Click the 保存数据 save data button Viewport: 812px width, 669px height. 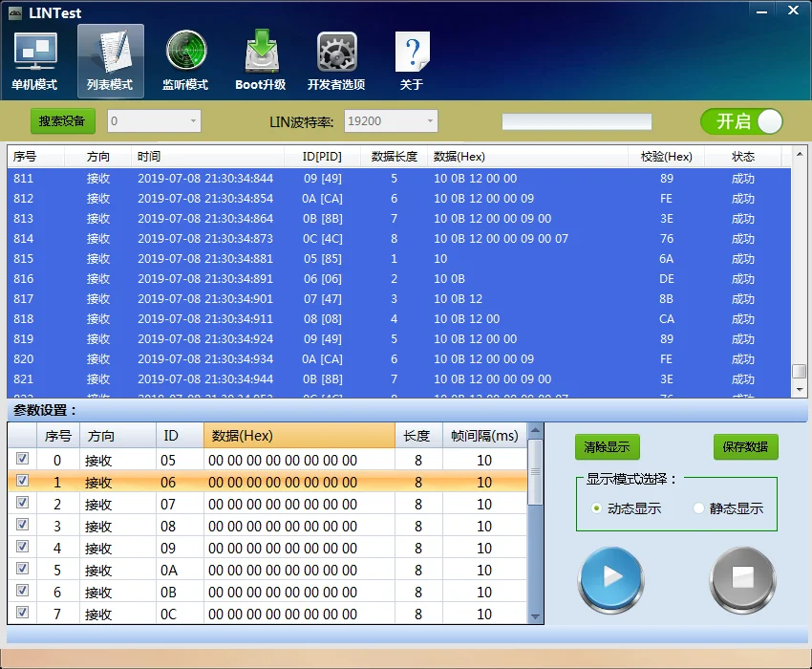(x=745, y=447)
